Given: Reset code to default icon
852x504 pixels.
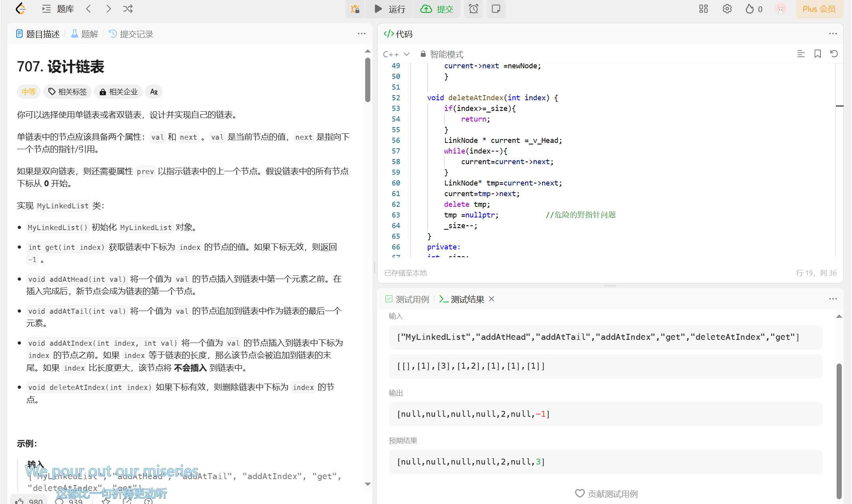Looking at the screenshot, I should coord(834,54).
